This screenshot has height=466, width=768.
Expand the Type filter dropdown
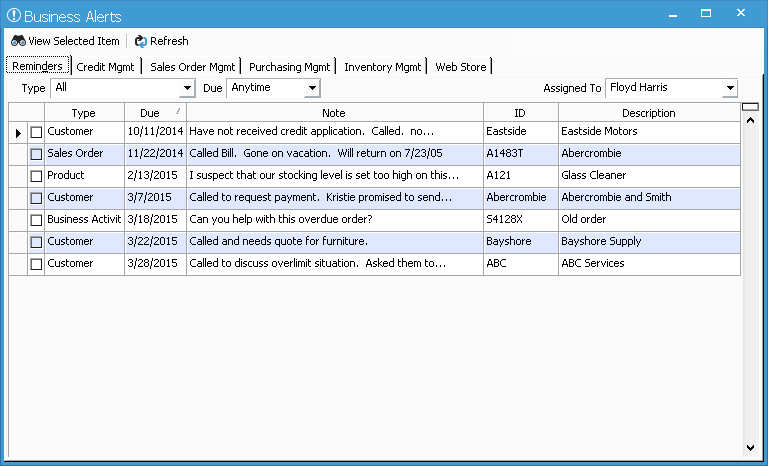click(187, 89)
